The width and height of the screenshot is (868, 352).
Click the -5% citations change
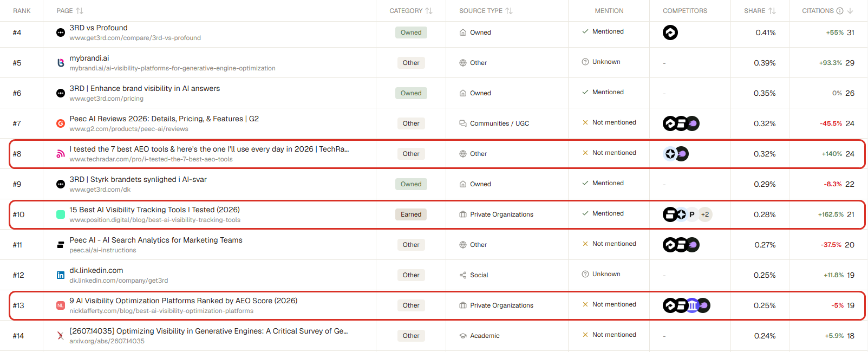tap(838, 305)
